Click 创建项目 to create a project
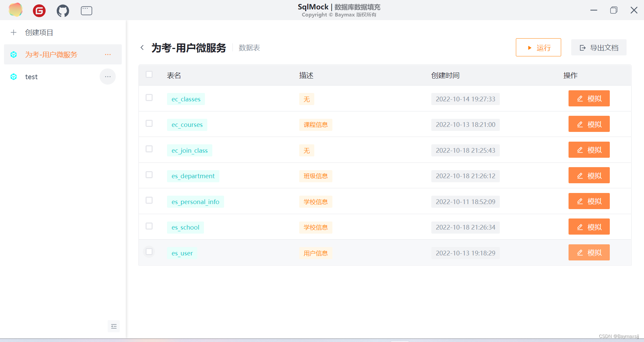 (x=39, y=33)
